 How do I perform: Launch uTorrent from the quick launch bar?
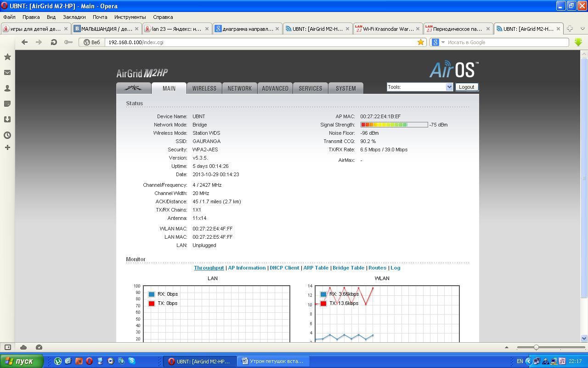[x=58, y=361]
